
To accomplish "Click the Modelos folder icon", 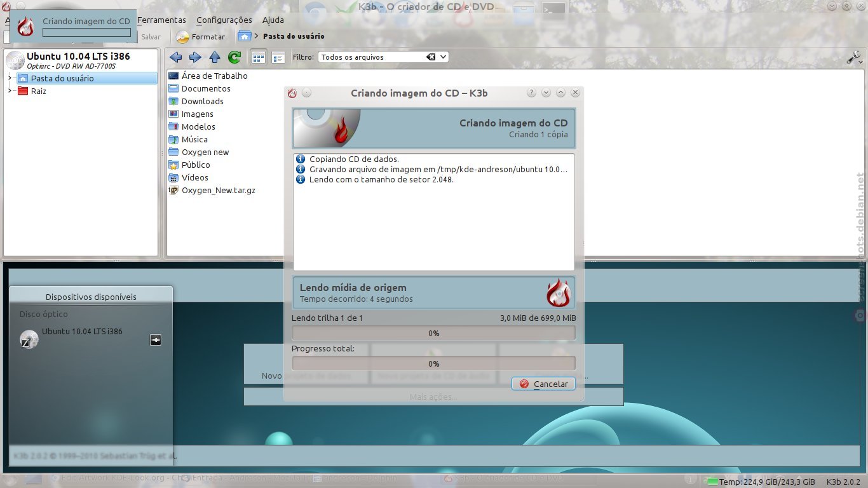I will tap(173, 126).
